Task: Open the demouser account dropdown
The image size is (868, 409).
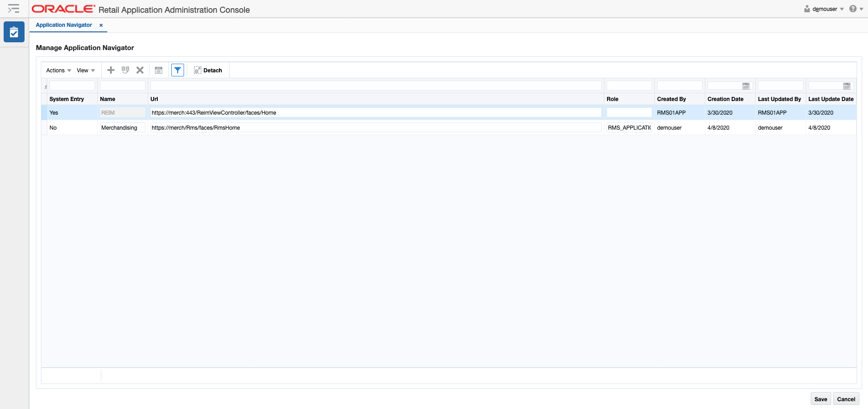Action: point(828,9)
